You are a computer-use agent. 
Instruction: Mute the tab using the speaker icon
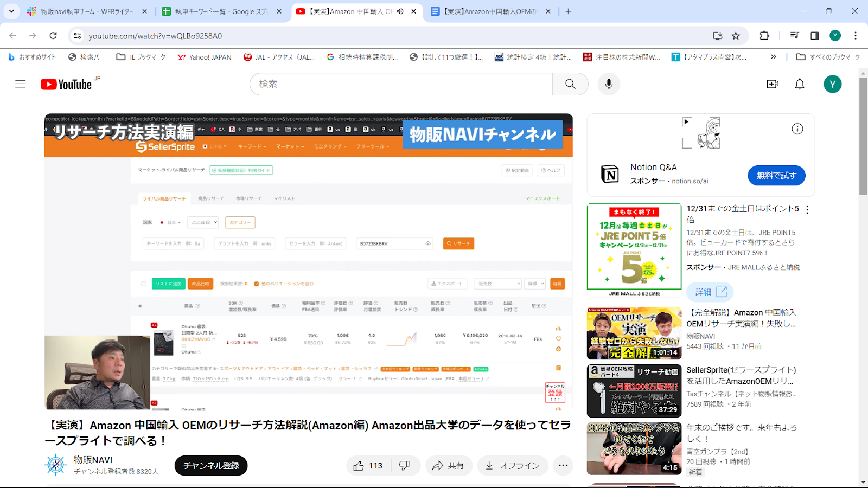[x=400, y=11]
